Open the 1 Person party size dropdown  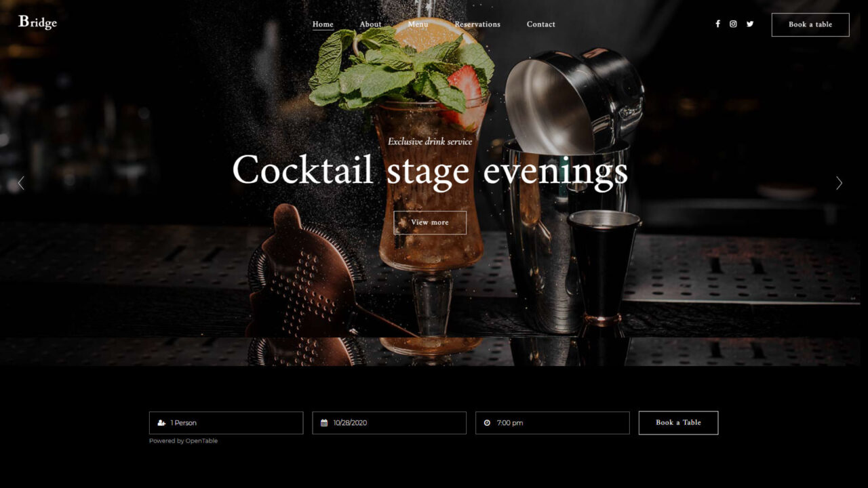tap(226, 423)
